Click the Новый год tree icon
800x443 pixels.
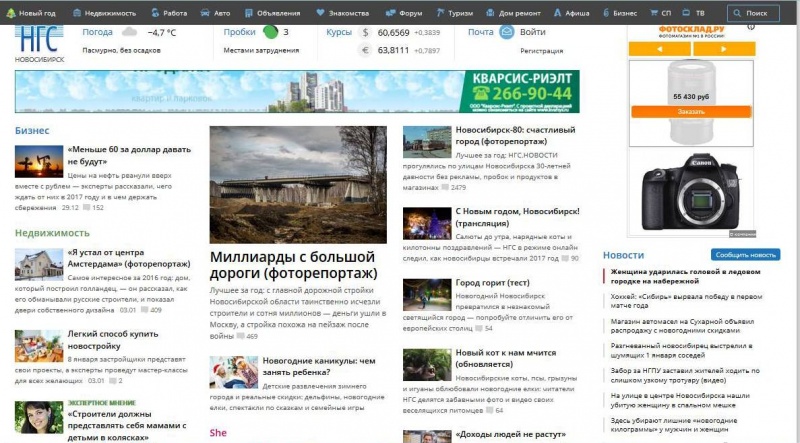(10, 13)
